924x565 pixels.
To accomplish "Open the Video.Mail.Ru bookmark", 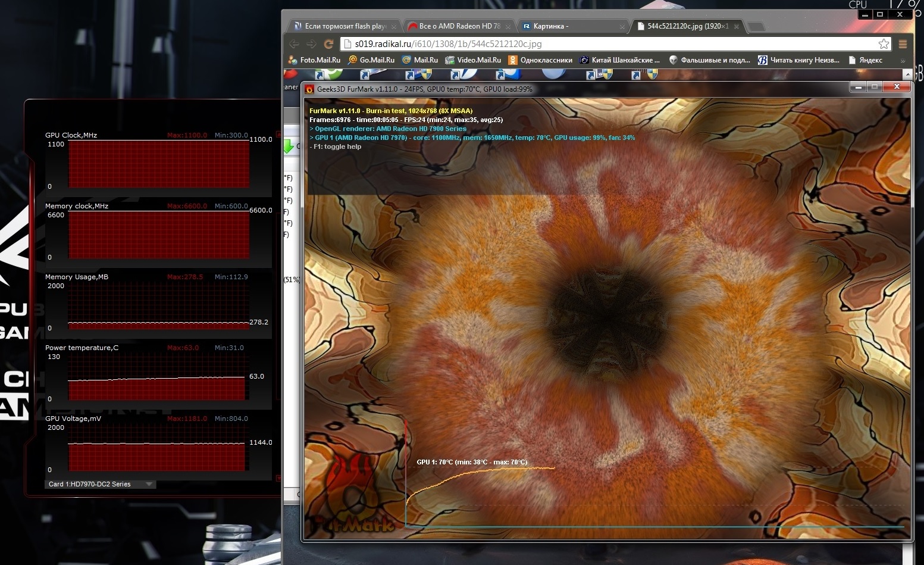I will point(473,60).
